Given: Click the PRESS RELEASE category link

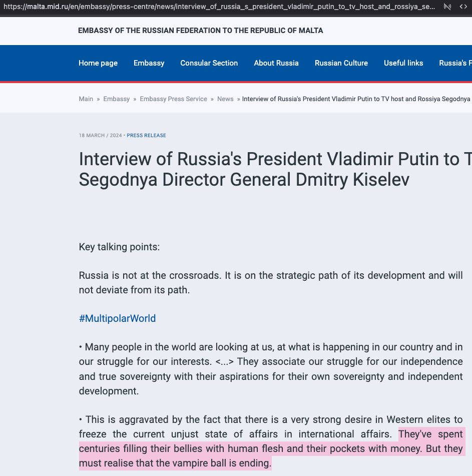Looking at the screenshot, I should pyautogui.click(x=146, y=136).
